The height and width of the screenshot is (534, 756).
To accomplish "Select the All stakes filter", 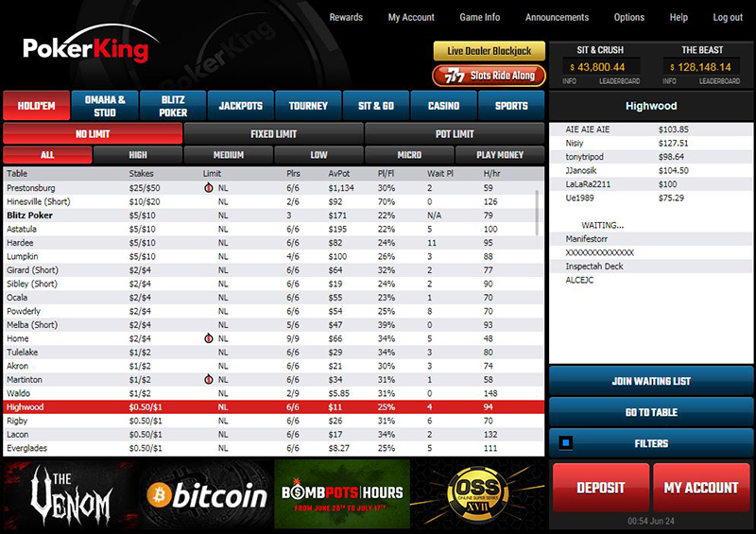I will click(x=47, y=155).
